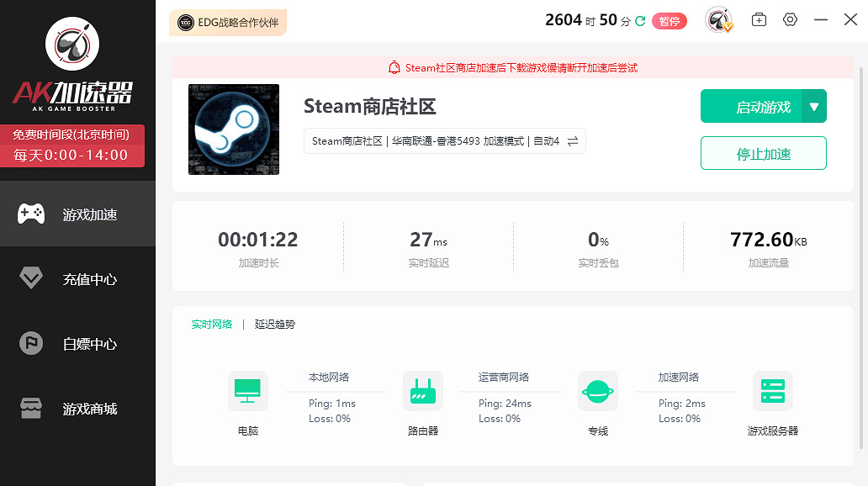The height and width of the screenshot is (486, 868).
Task: Select the 游戏加速 sidebar icon
Action: (x=31, y=214)
